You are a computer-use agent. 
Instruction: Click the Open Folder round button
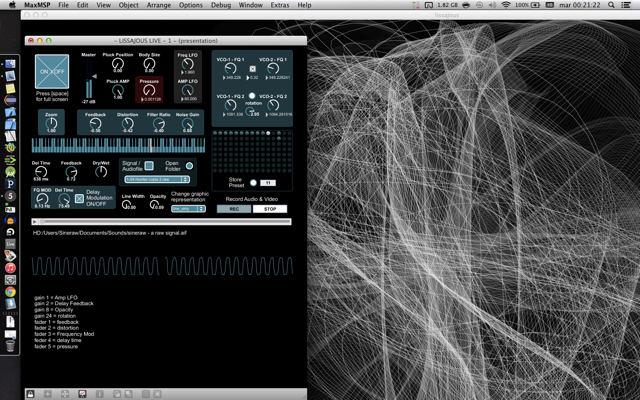pos(189,166)
